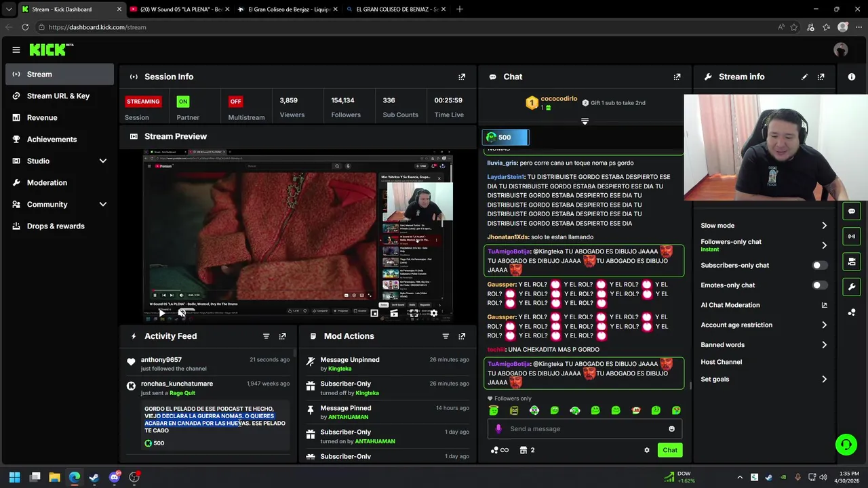
Task: Enable picture-in-picture mini player on preview
Action: coord(374,313)
